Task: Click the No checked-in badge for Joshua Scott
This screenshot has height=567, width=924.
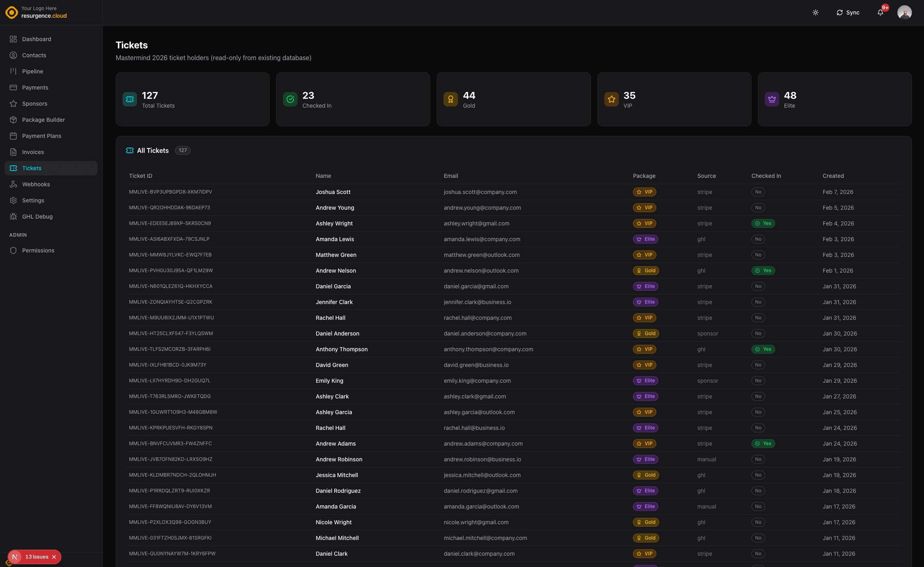Action: tap(758, 192)
